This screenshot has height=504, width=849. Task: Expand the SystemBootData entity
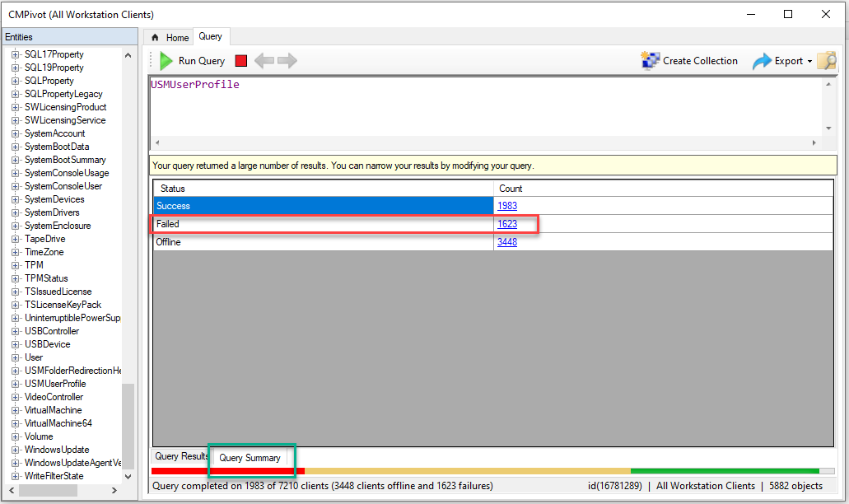pyautogui.click(x=15, y=147)
